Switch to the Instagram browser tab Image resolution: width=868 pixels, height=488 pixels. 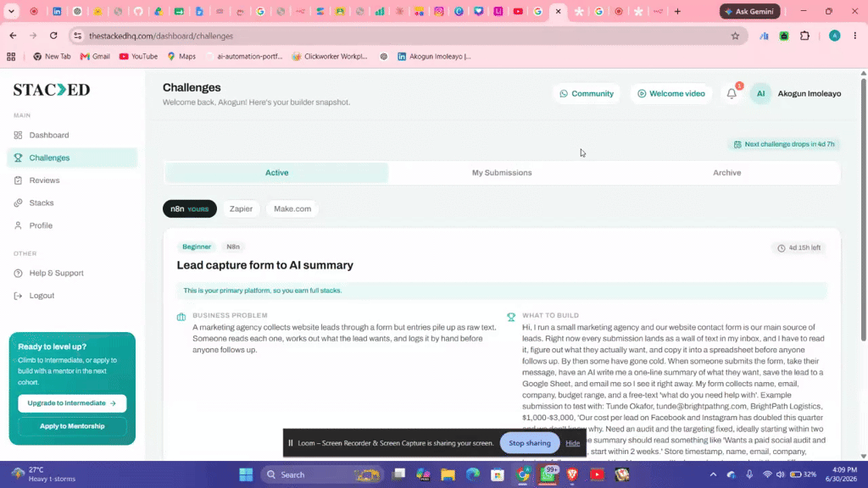click(438, 11)
